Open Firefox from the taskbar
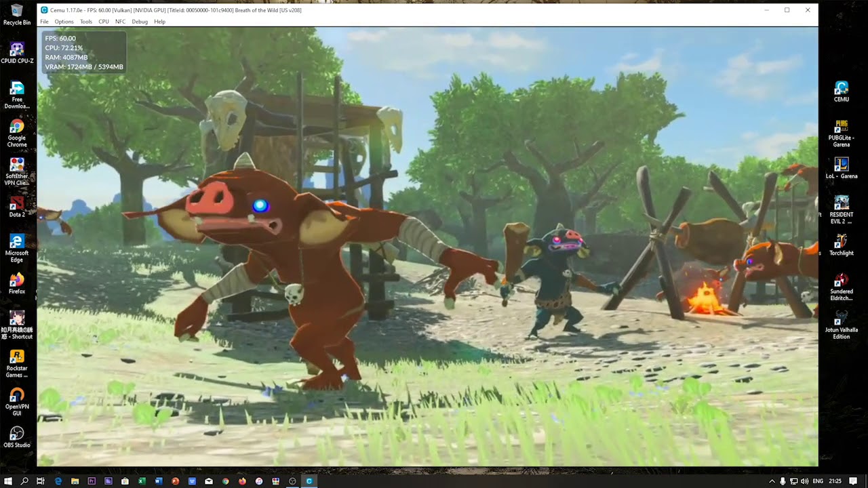The image size is (868, 488). (x=242, y=481)
